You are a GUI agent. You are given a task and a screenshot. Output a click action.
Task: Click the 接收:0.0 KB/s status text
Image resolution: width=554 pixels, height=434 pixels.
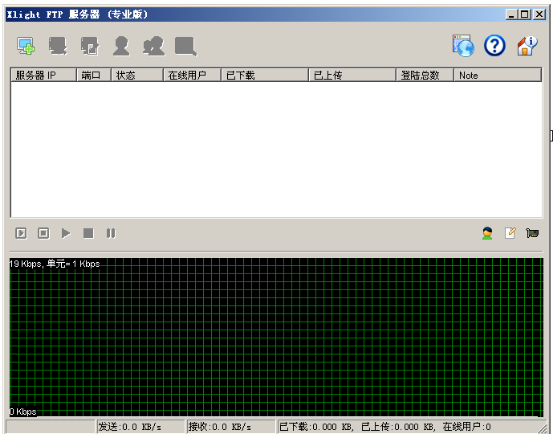point(220,427)
